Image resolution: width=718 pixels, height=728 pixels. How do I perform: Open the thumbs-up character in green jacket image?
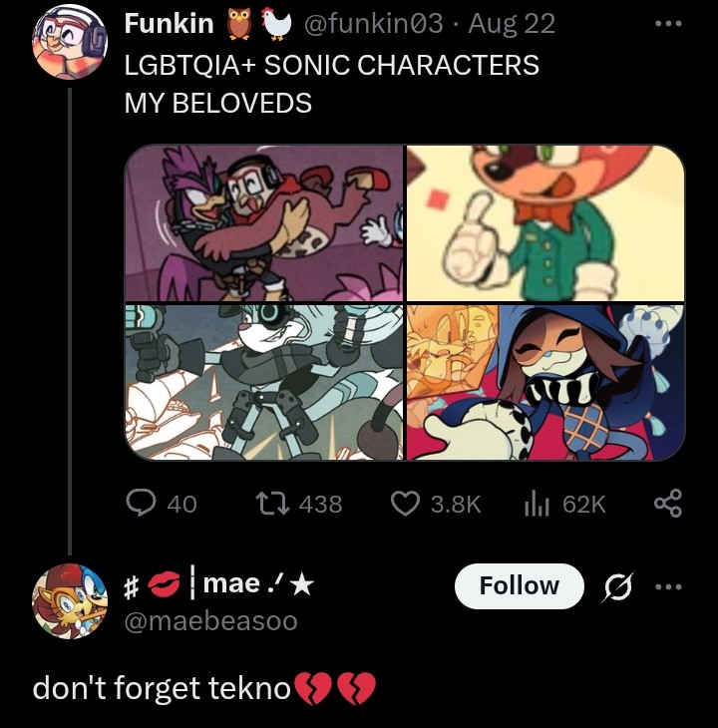click(545, 223)
